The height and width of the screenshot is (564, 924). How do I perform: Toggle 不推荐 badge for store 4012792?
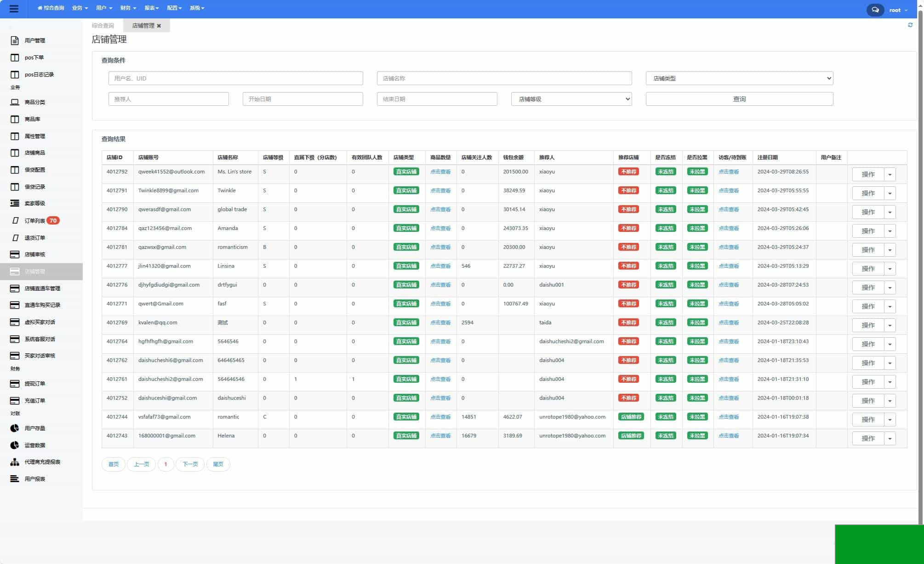pos(628,172)
